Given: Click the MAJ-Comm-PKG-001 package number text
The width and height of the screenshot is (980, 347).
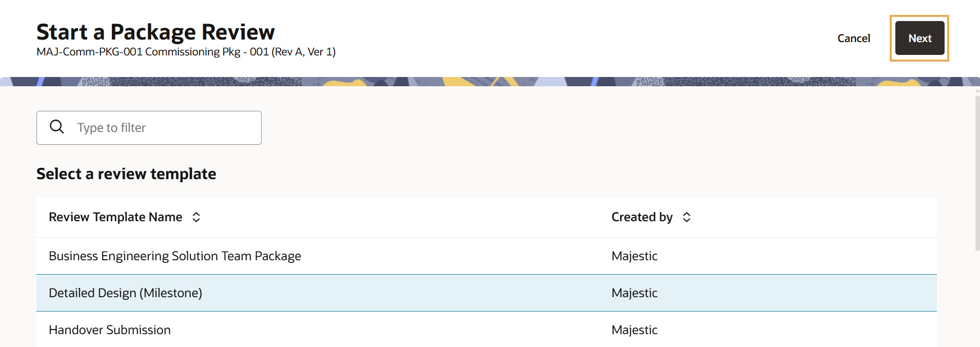Looking at the screenshot, I should point(89,52).
